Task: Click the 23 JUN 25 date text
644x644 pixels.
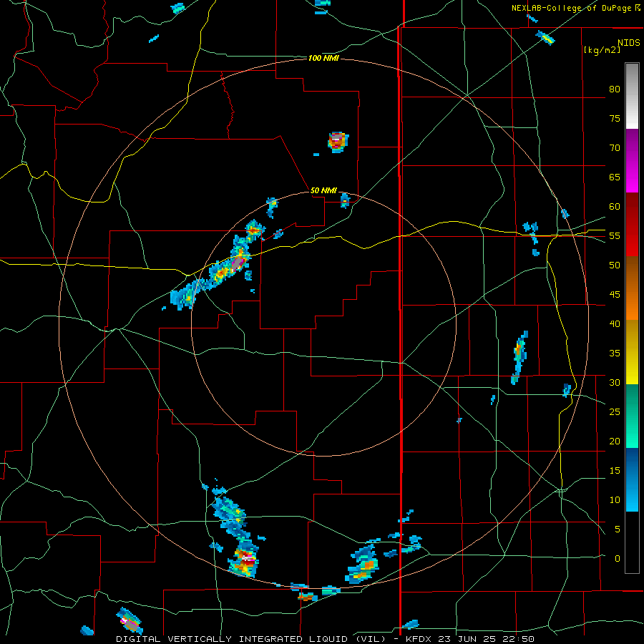Action: coord(468,639)
